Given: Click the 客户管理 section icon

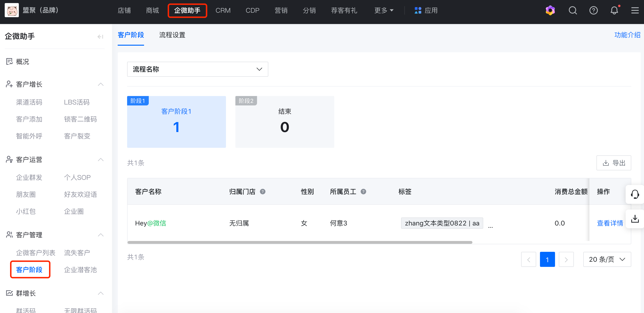Looking at the screenshot, I should [x=9, y=235].
